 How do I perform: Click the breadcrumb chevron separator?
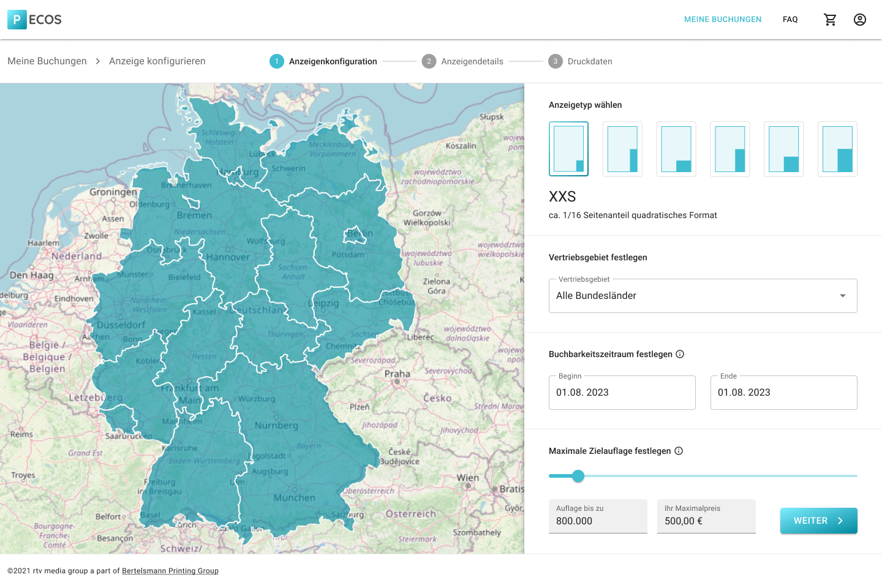tap(98, 61)
